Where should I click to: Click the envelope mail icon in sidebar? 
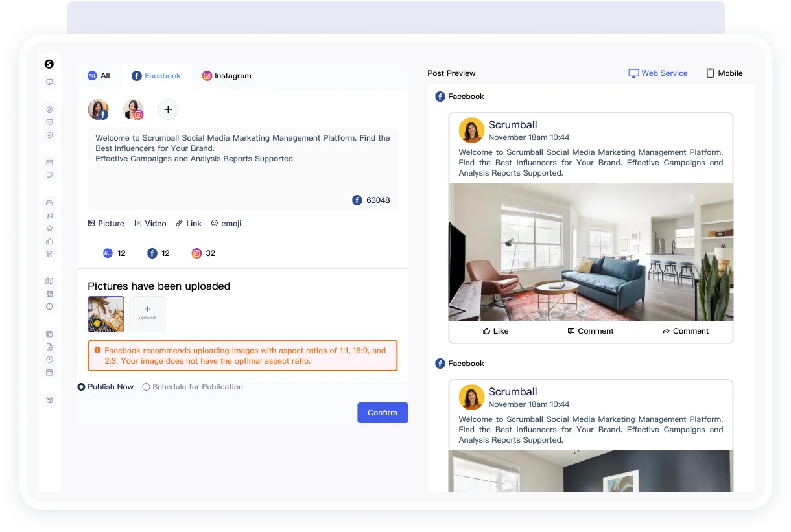pyautogui.click(x=49, y=163)
